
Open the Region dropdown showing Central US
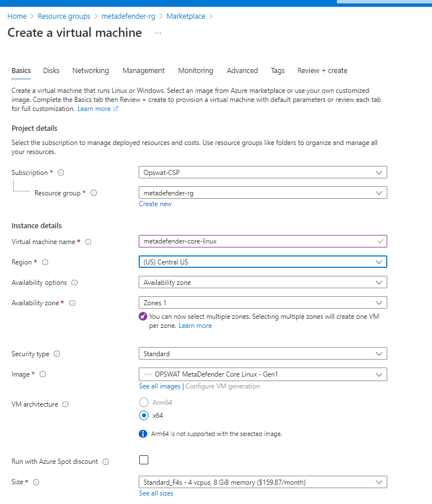263,262
